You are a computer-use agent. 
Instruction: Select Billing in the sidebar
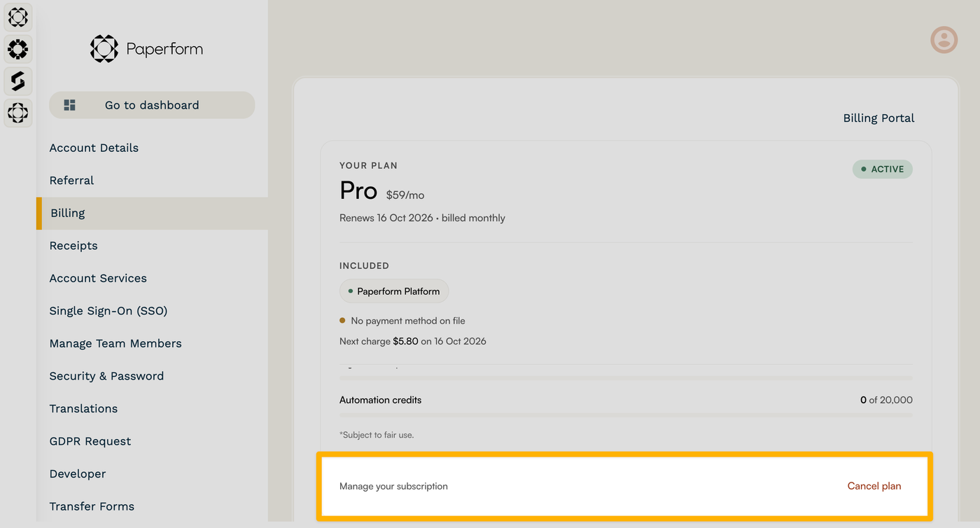(152, 213)
